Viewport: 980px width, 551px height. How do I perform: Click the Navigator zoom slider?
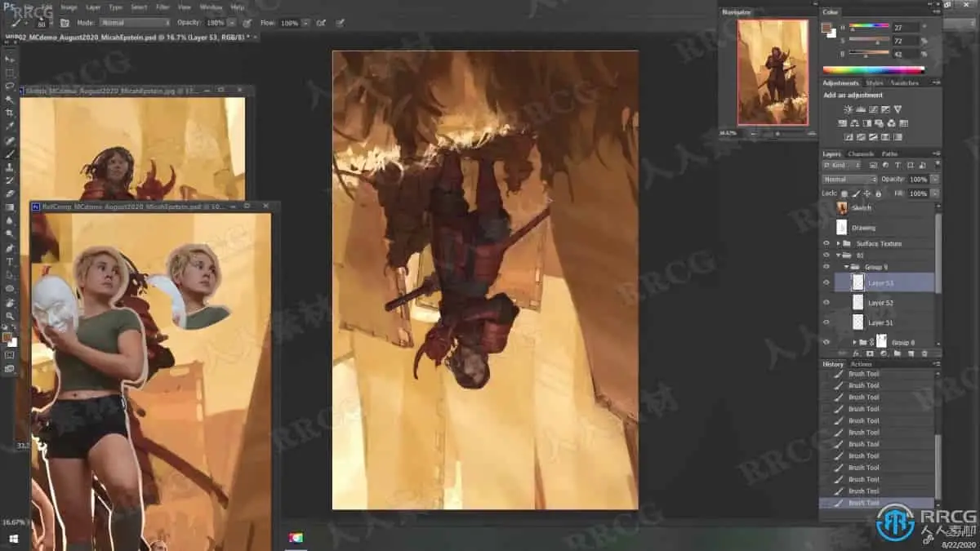coord(777,133)
